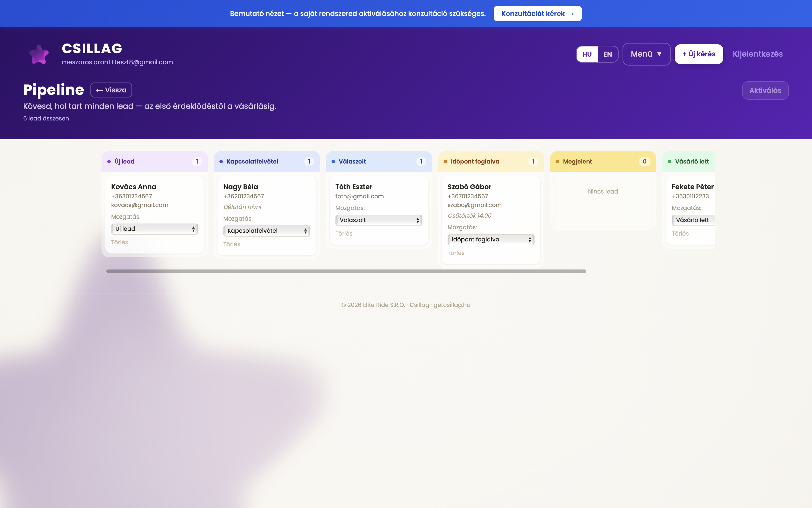
Task: Click the account email under CSILLAG
Action: 117,62
